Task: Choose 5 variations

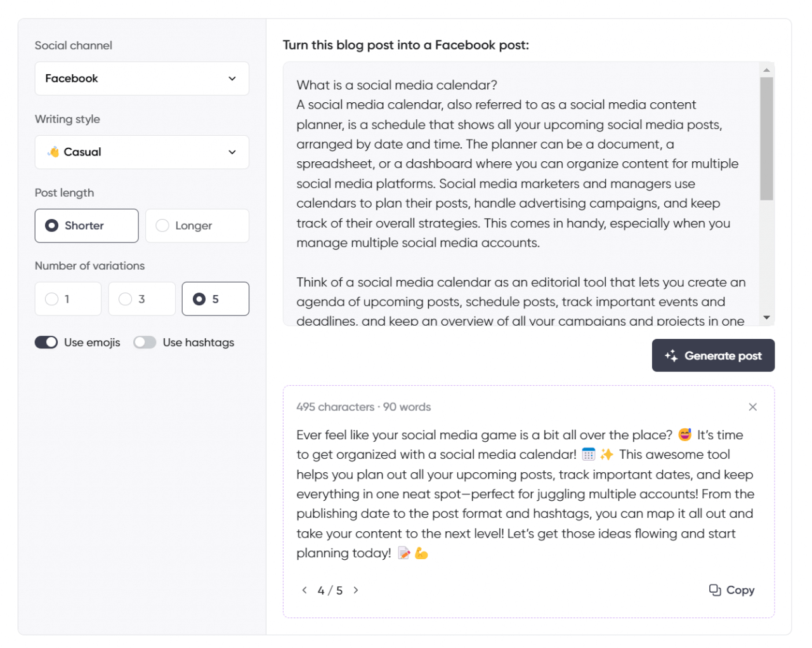Action: [215, 298]
